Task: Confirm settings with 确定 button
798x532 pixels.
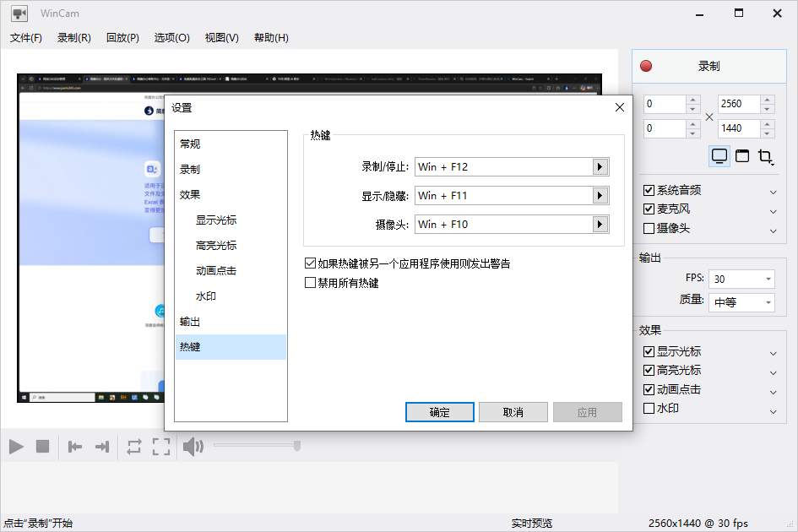Action: [x=440, y=412]
